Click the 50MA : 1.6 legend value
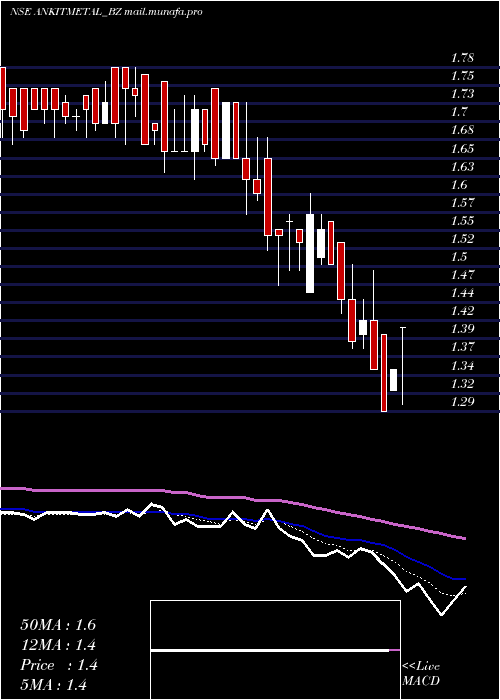Screen dimensions: 500x700 pyautogui.click(x=58, y=625)
